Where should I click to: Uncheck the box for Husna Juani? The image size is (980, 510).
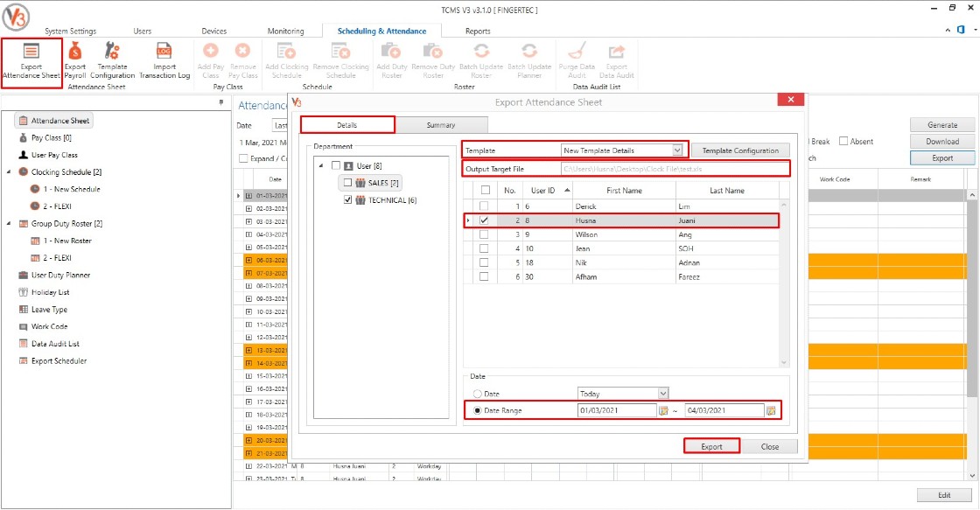[484, 220]
